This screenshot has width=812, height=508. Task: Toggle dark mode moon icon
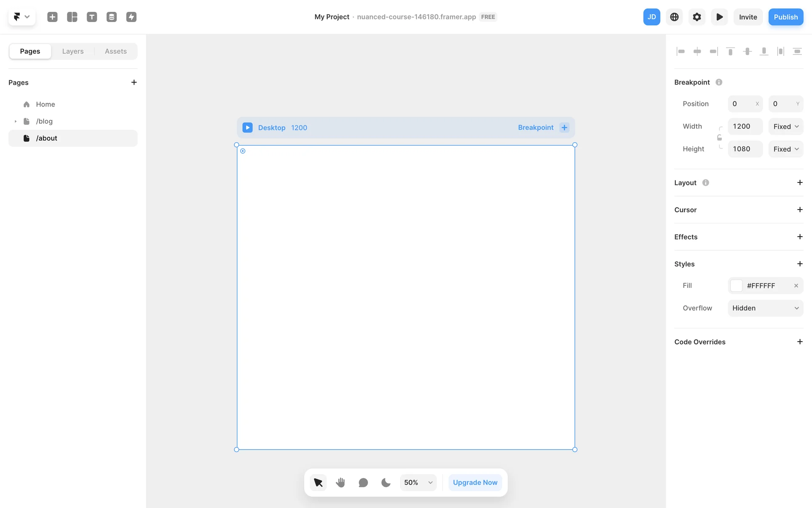pyautogui.click(x=385, y=482)
